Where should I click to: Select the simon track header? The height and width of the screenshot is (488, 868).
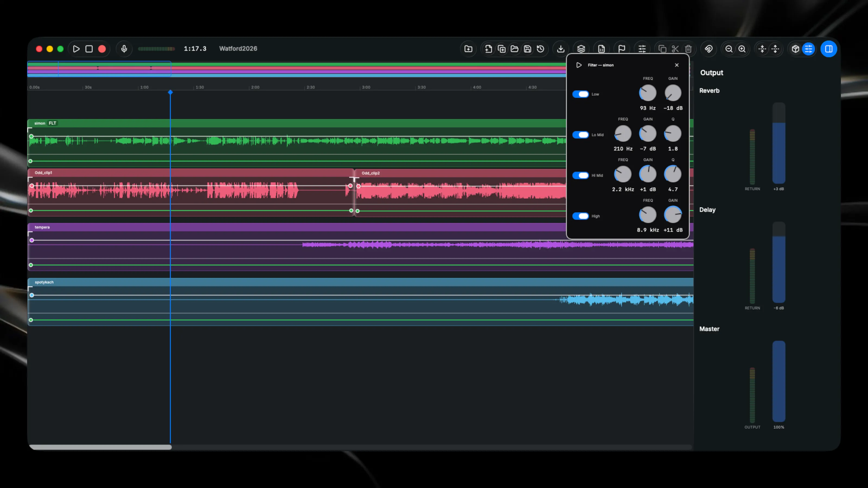[x=296, y=123]
